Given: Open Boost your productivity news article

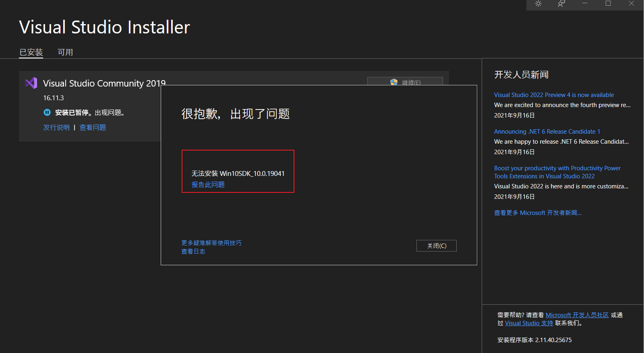Looking at the screenshot, I should [x=557, y=172].
